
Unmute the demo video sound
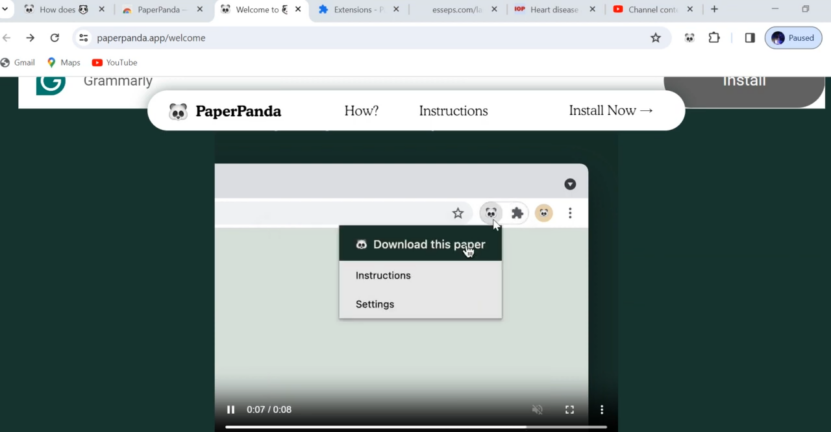click(537, 410)
